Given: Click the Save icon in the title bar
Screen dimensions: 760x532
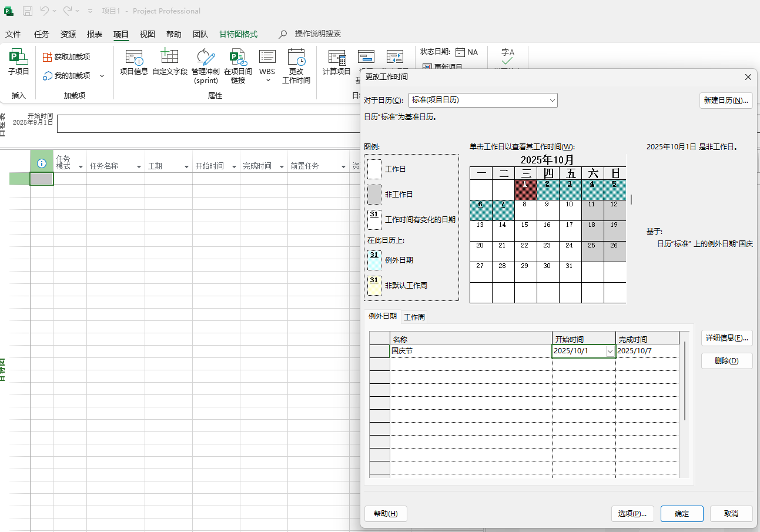Looking at the screenshot, I should tap(27, 11).
